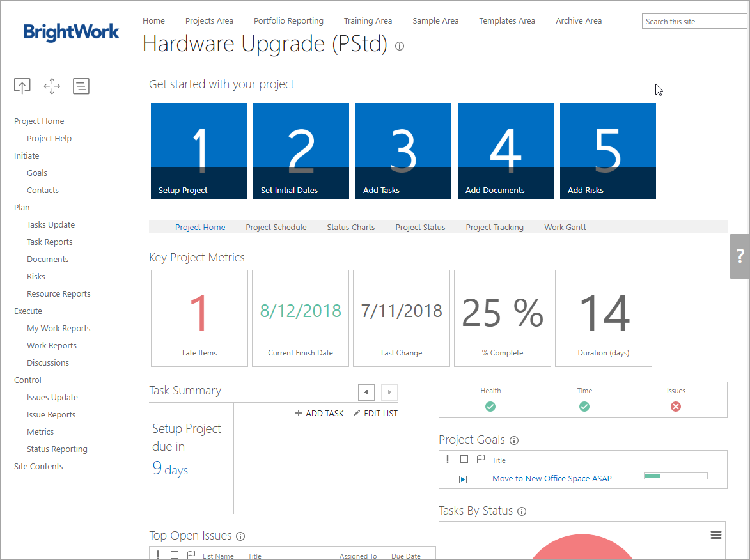750x560 pixels.
Task: Click the Time green check indicator
Action: pyautogui.click(x=584, y=407)
